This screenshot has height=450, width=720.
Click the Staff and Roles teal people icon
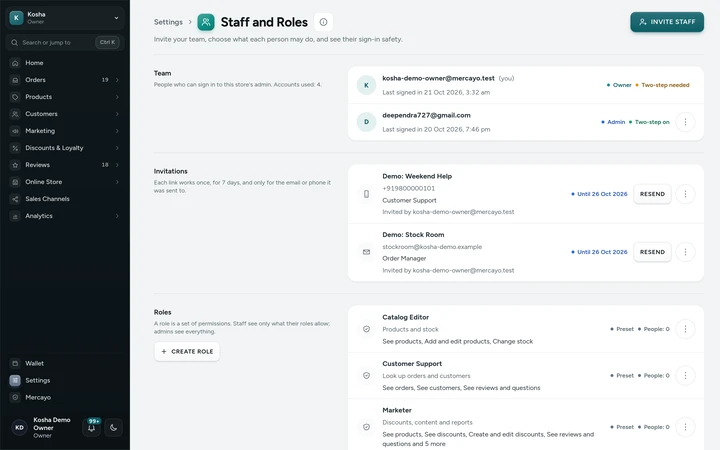206,22
